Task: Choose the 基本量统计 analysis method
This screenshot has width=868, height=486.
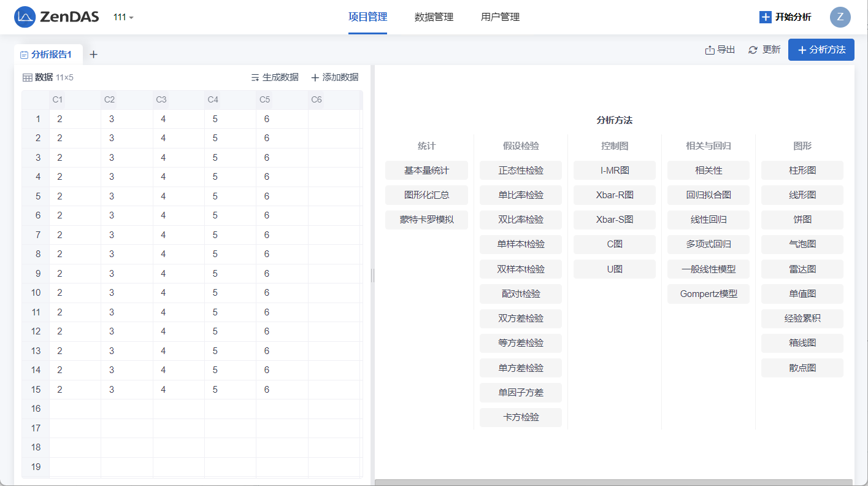Action: click(426, 171)
